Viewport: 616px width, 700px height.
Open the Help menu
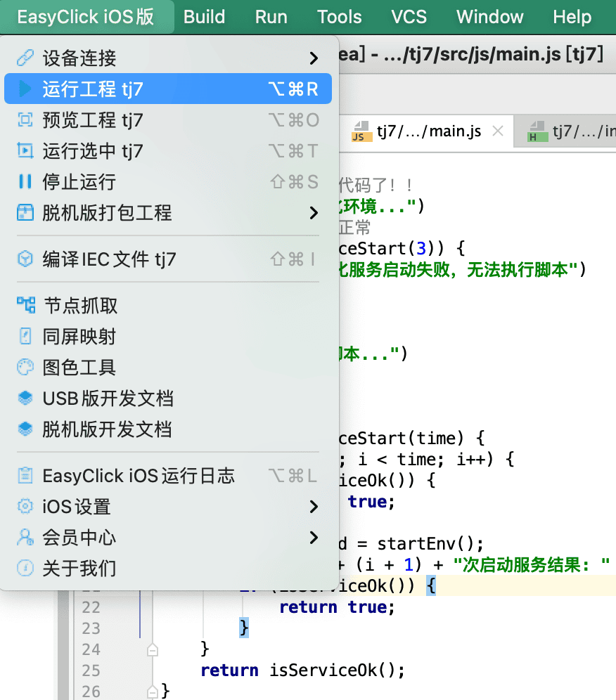[x=572, y=17]
